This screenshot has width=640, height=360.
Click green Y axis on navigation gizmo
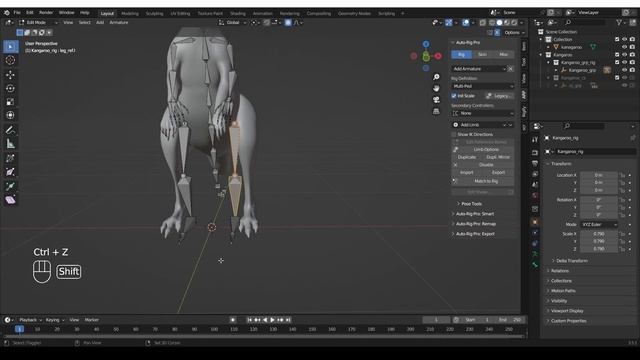pos(426,57)
